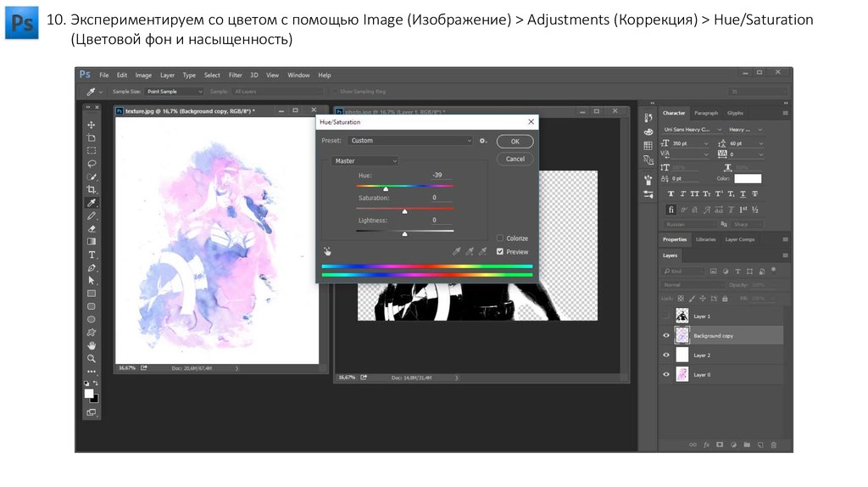Open the Window menu
The image size is (868, 487).
point(298,76)
